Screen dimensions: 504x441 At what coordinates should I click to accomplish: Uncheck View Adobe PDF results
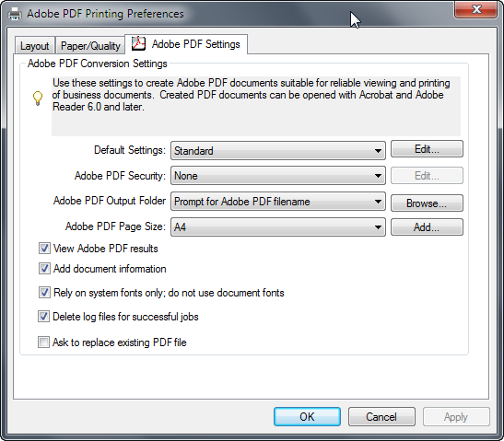tap(44, 249)
